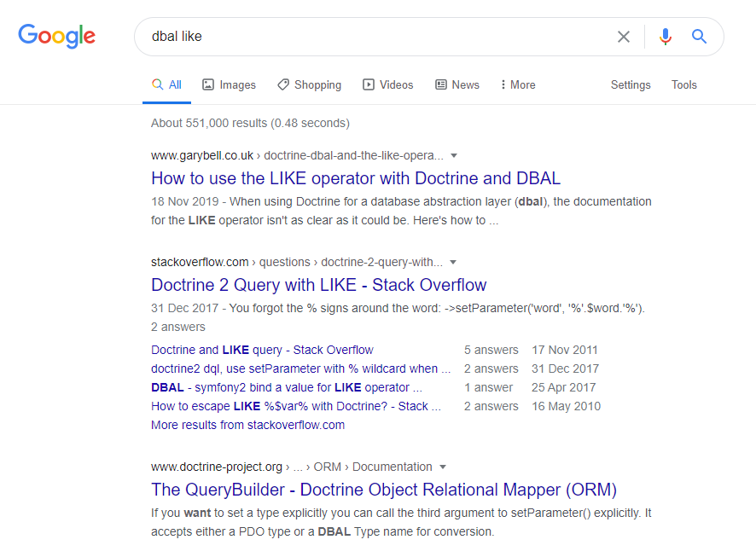This screenshot has height=557, width=756.
Task: Switch to the Videos tab
Action: (387, 84)
